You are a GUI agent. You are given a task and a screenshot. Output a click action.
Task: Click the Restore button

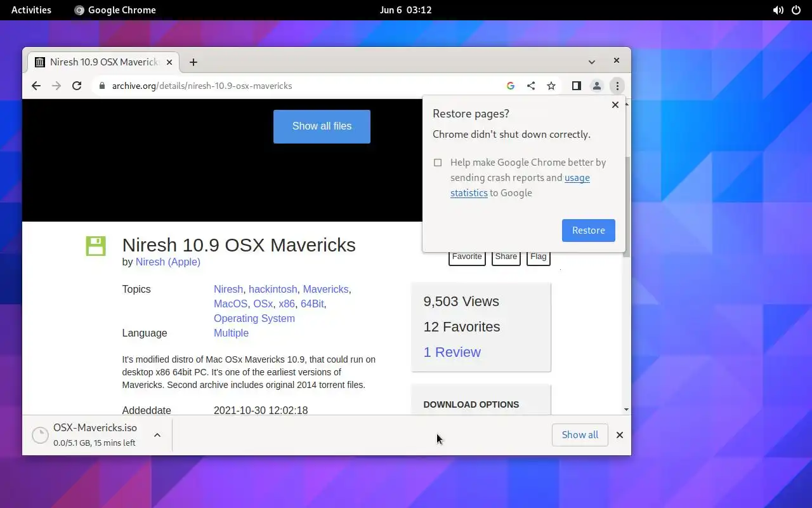pyautogui.click(x=588, y=231)
